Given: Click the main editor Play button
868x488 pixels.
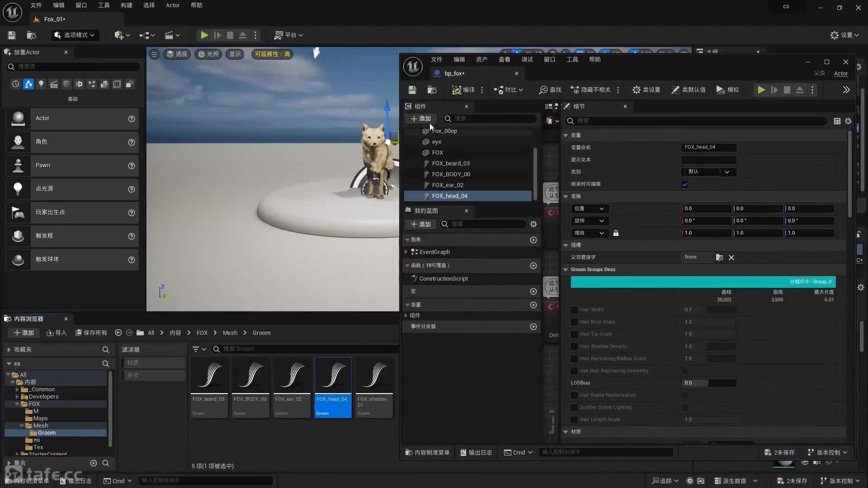Looking at the screenshot, I should (x=204, y=35).
